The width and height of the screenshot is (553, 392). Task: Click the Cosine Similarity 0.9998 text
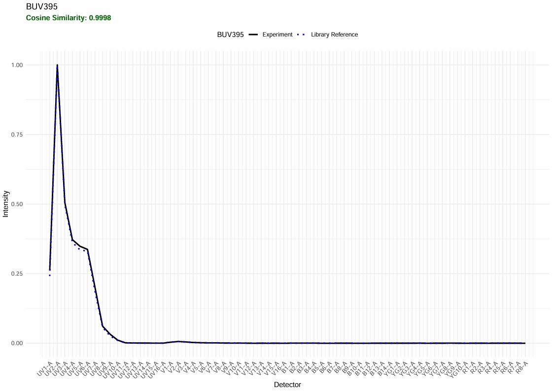click(68, 18)
